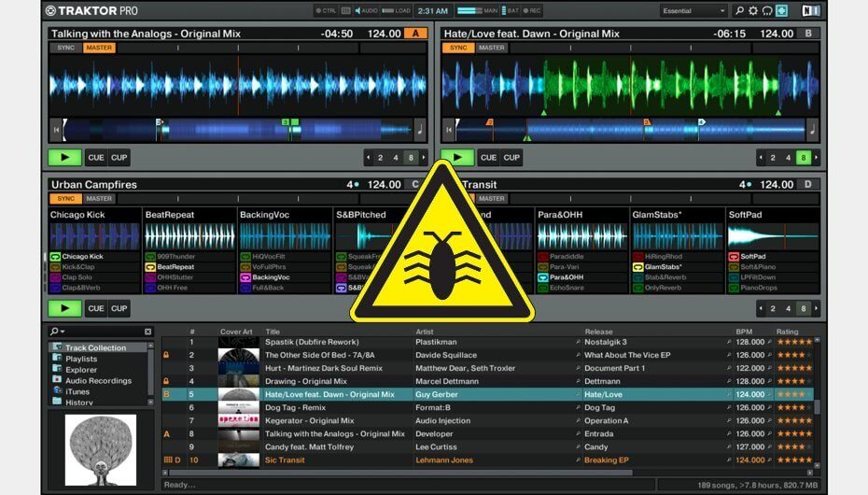Click CUE on Deck A
Image resolution: width=868 pixels, height=495 pixels.
pos(96,158)
